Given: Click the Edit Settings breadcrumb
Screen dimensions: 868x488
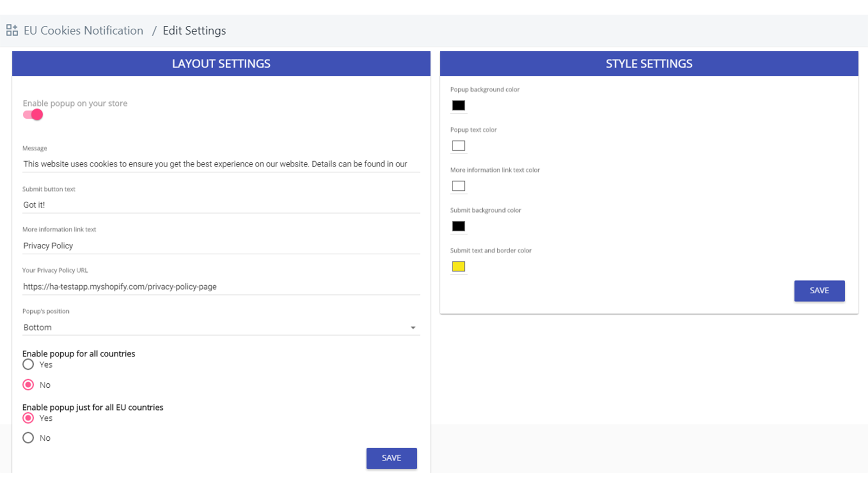Looking at the screenshot, I should pos(194,31).
